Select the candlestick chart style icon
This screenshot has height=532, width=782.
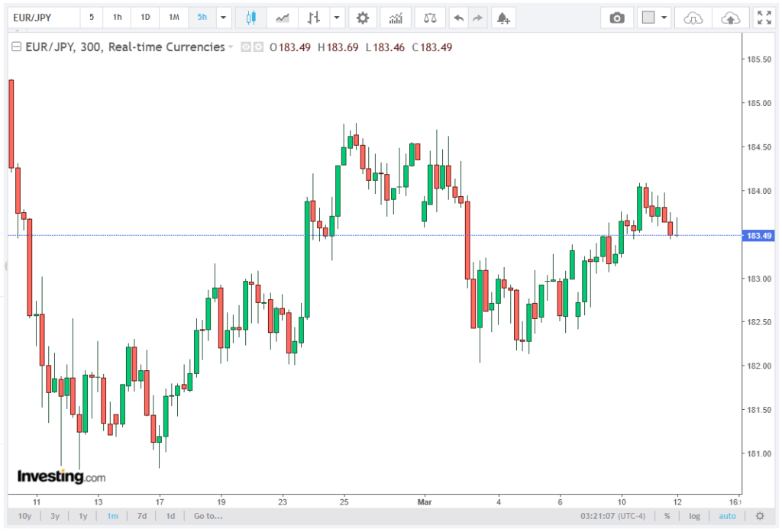(x=251, y=17)
